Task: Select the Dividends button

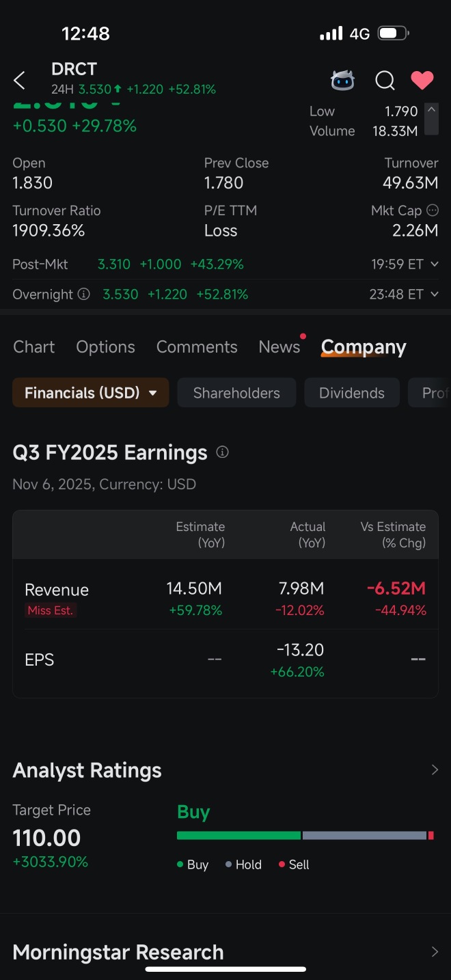Action: (352, 393)
